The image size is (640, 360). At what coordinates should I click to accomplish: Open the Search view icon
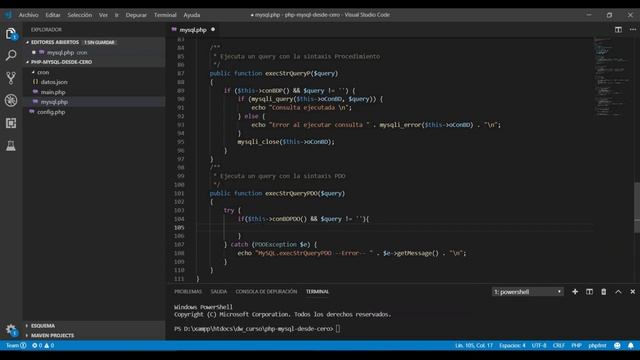(x=11, y=56)
